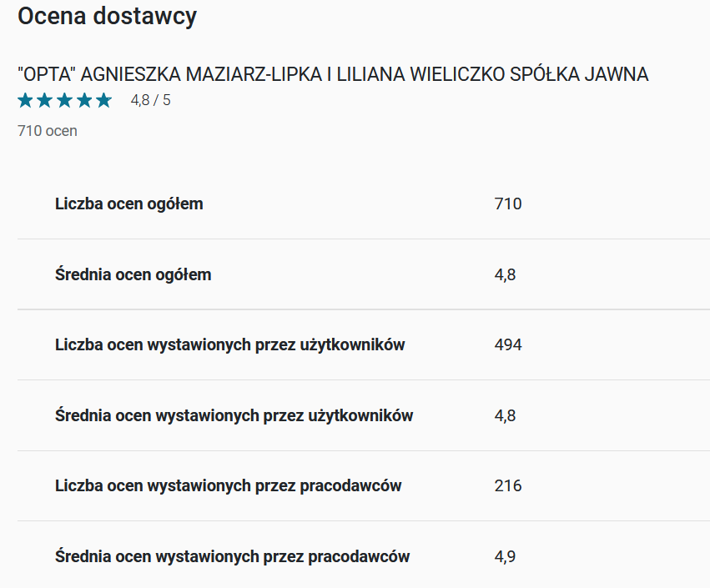Select the Średnia ocen ogółem row label
This screenshot has height=588, width=710.
point(133,274)
